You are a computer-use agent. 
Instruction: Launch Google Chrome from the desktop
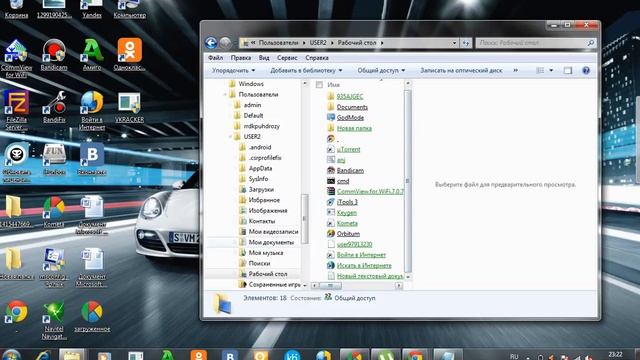tap(16, 312)
